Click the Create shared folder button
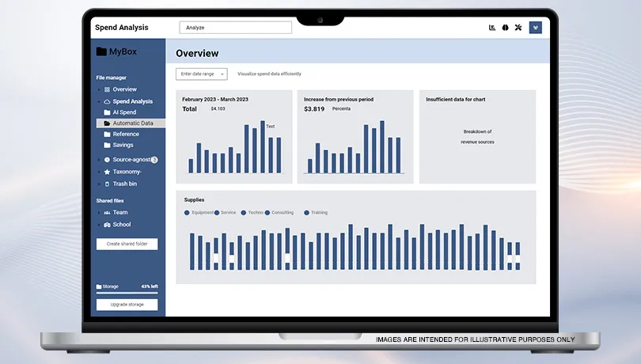The width and height of the screenshot is (641, 364). 127,244
